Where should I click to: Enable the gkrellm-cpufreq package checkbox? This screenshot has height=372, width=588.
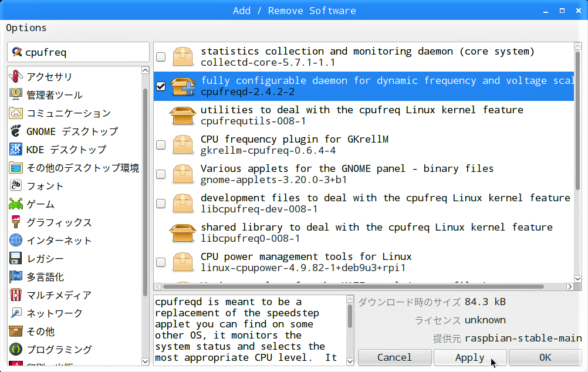point(161,145)
